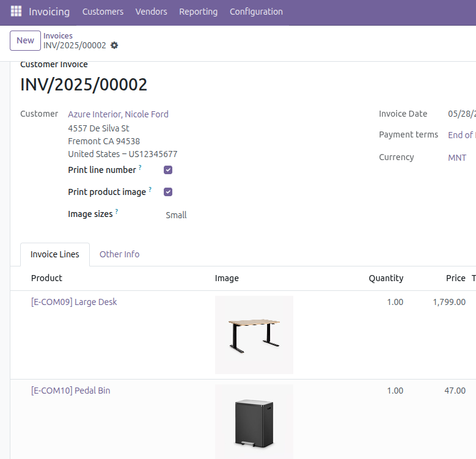Screen dimensions: 476x459
Task: Go back to Invoices breadcrumb
Action: coord(58,36)
